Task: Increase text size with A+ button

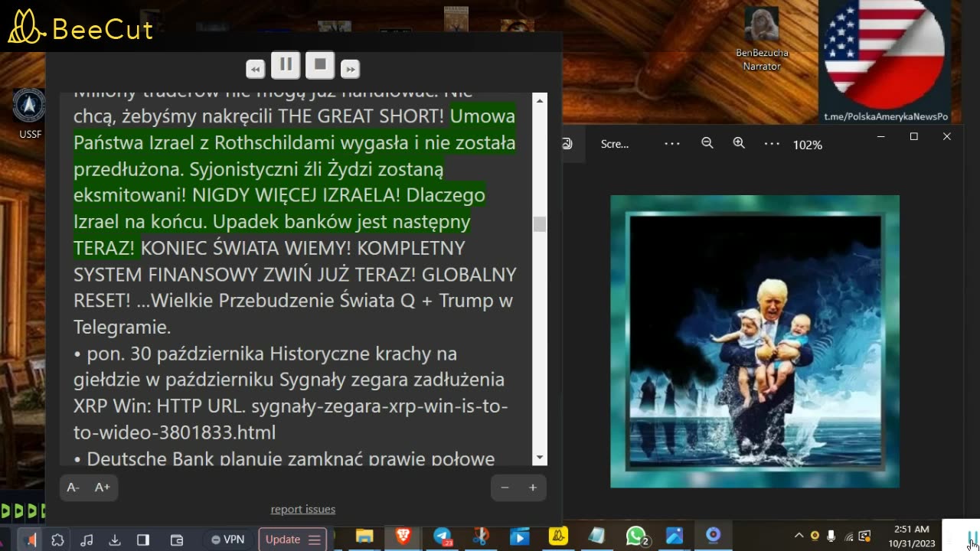Action: point(103,487)
